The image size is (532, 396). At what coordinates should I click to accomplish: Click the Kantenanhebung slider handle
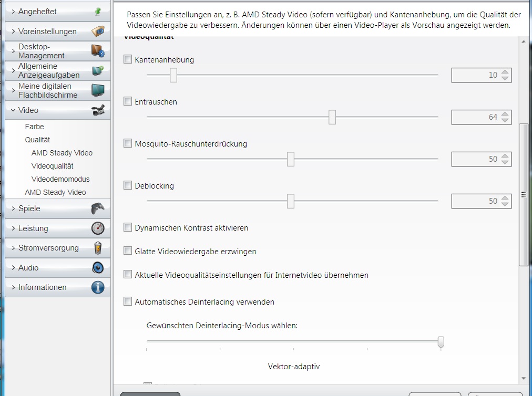(173, 75)
